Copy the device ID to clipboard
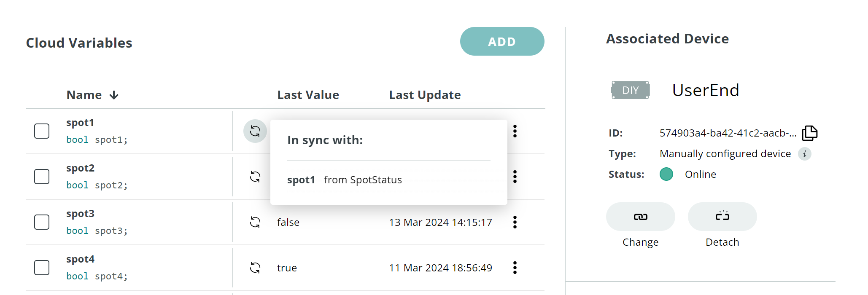This screenshot has width=868, height=295. tap(809, 133)
